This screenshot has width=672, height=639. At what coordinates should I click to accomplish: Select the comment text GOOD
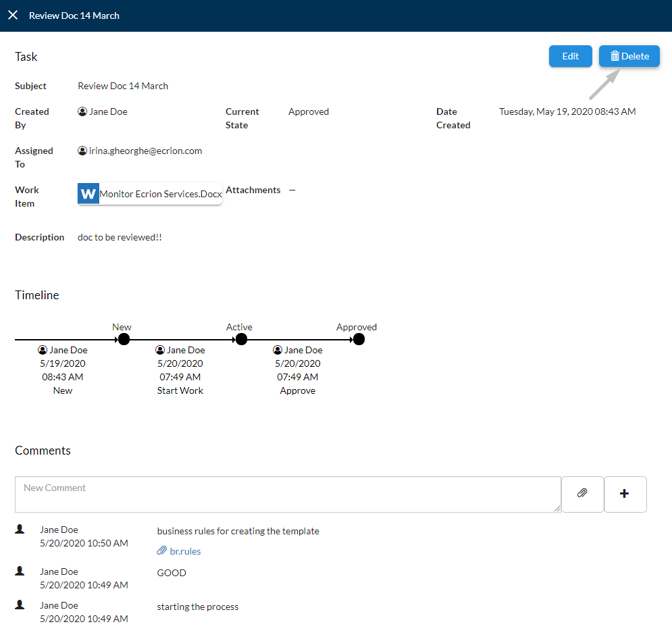coord(172,573)
